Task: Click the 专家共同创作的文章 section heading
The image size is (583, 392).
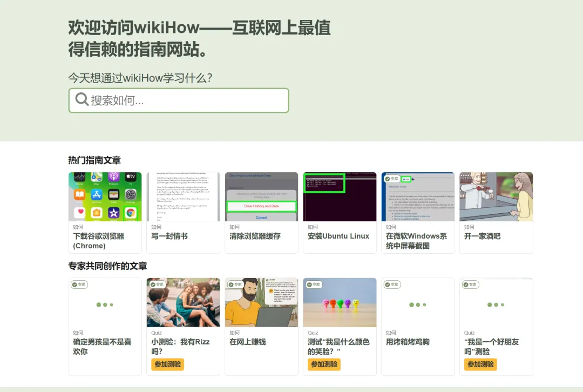Action: click(x=107, y=266)
